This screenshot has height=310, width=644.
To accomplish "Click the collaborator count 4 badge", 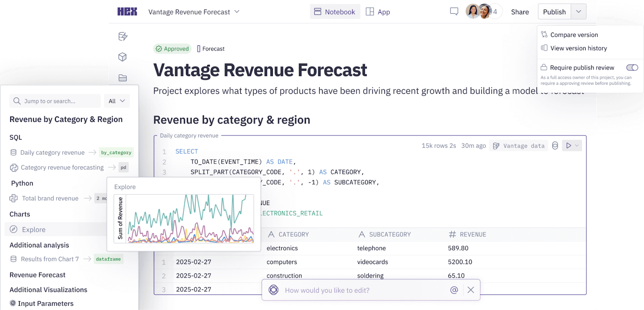I will pos(495,12).
